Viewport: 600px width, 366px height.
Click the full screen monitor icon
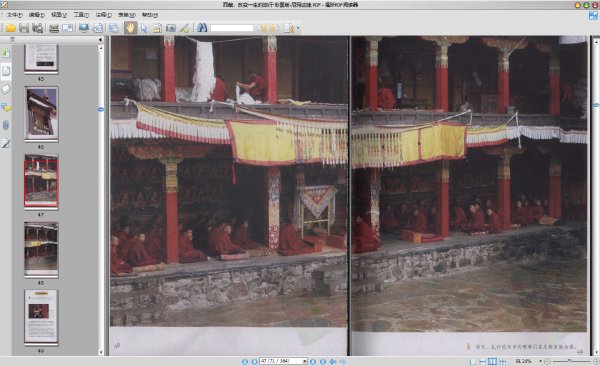84,28
